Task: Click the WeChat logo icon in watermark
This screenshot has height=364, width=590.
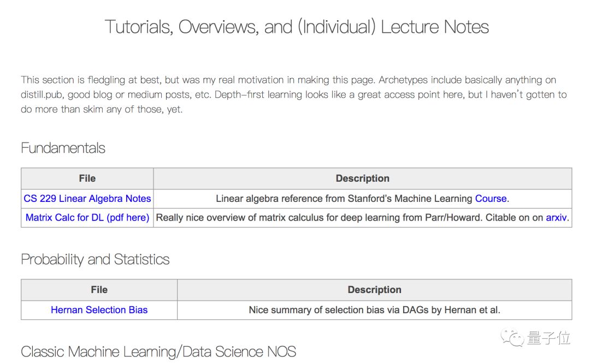Action: 512,338
